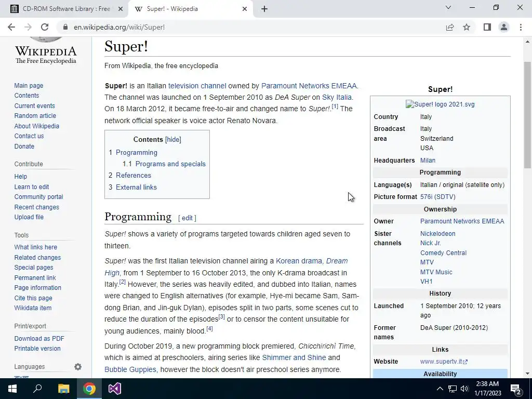The width and height of the screenshot is (532, 399).
Task: Open the volume tray icon
Action: coord(464,389)
